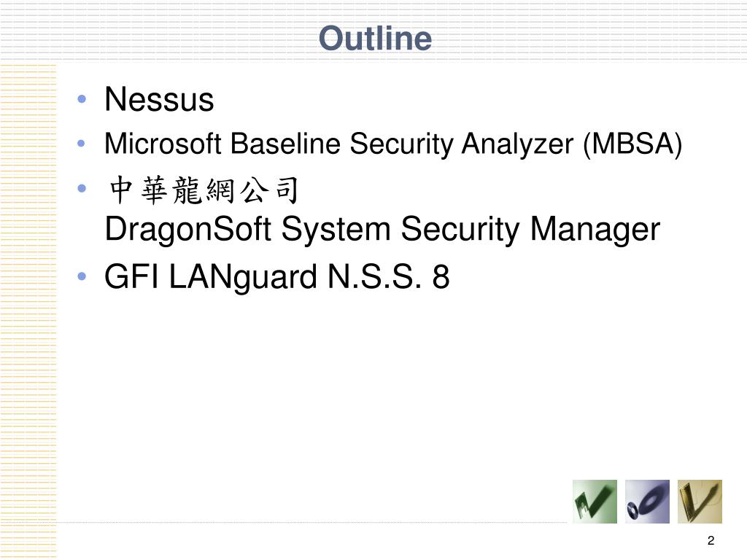The width and height of the screenshot is (747, 560).
Task: Click the 中華龍網公司 text line
Action: coord(204,190)
